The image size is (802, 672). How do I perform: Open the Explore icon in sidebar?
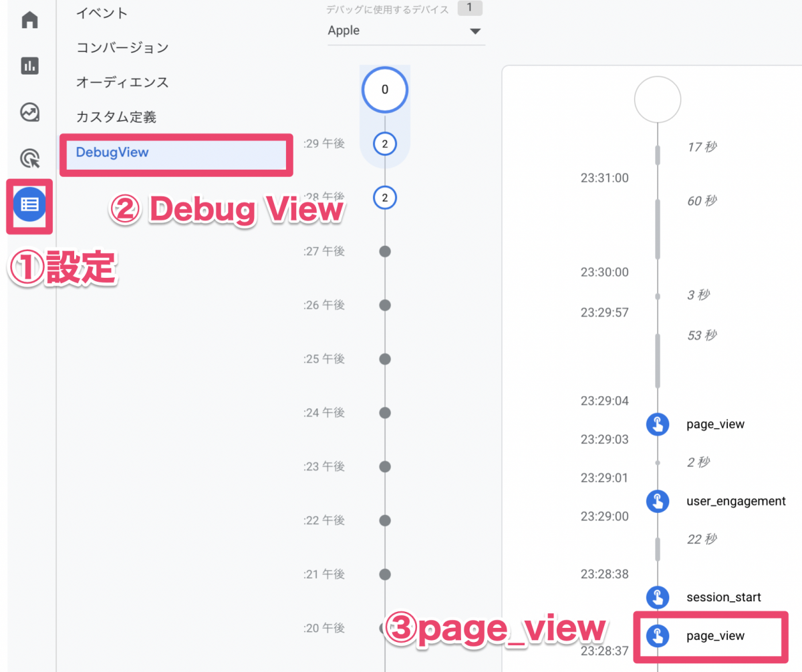tap(30, 112)
